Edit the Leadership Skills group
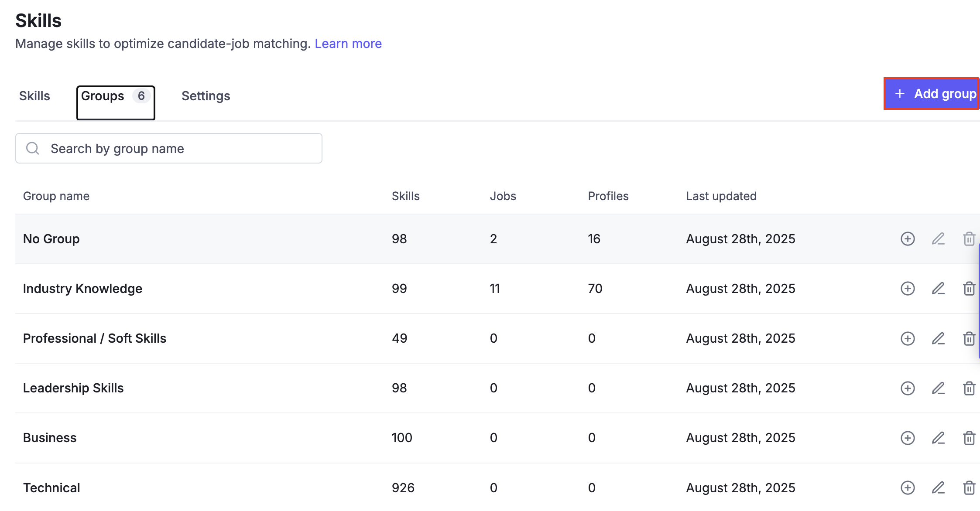This screenshot has width=980, height=511. click(x=938, y=388)
